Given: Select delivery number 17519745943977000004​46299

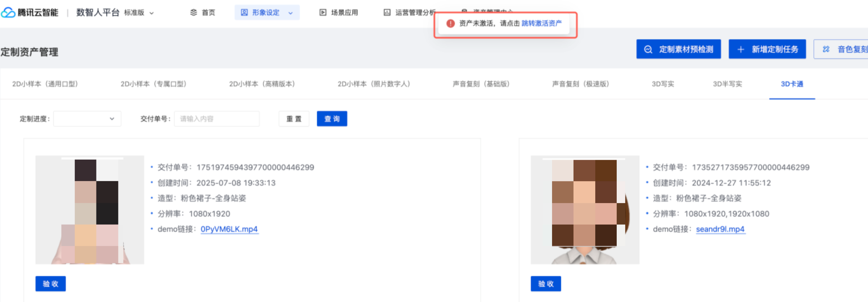Looking at the screenshot, I should [x=255, y=167].
